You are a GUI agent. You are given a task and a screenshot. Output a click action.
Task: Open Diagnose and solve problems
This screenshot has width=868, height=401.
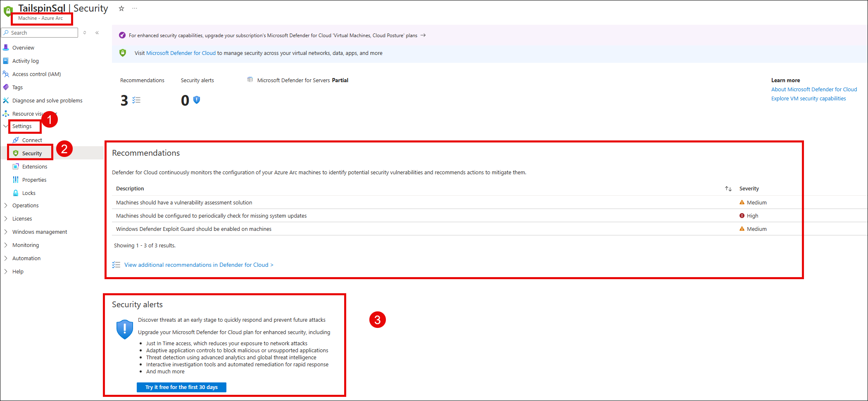[x=47, y=100]
